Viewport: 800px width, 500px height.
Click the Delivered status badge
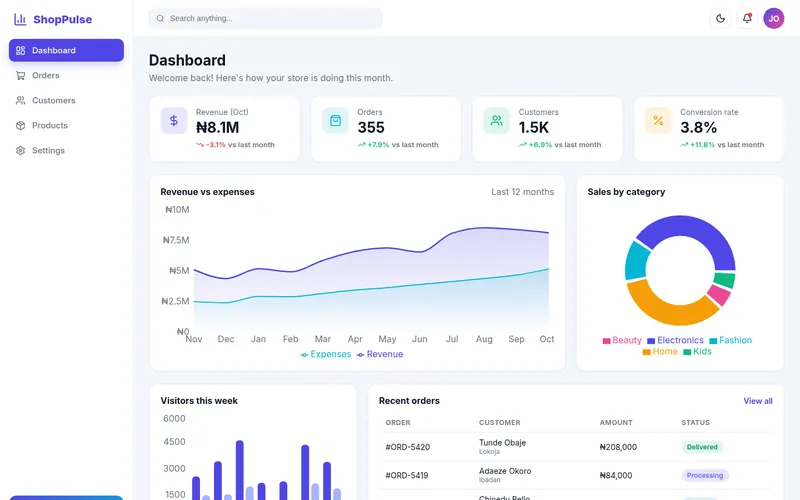702,447
